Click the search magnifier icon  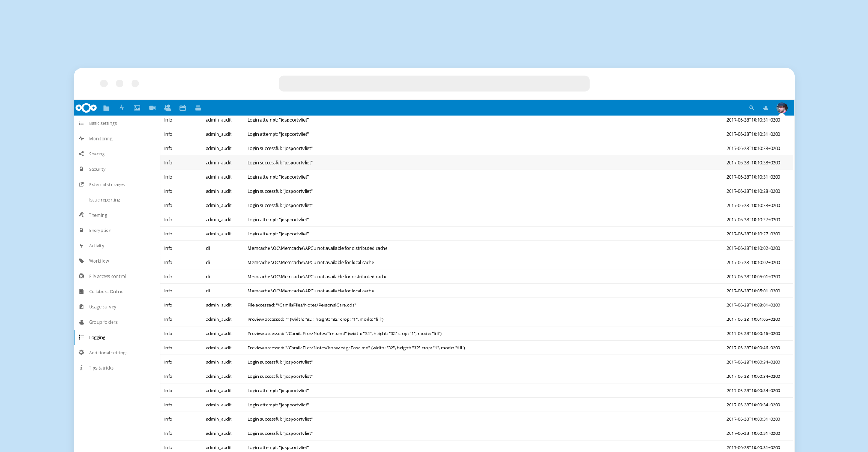pyautogui.click(x=751, y=108)
